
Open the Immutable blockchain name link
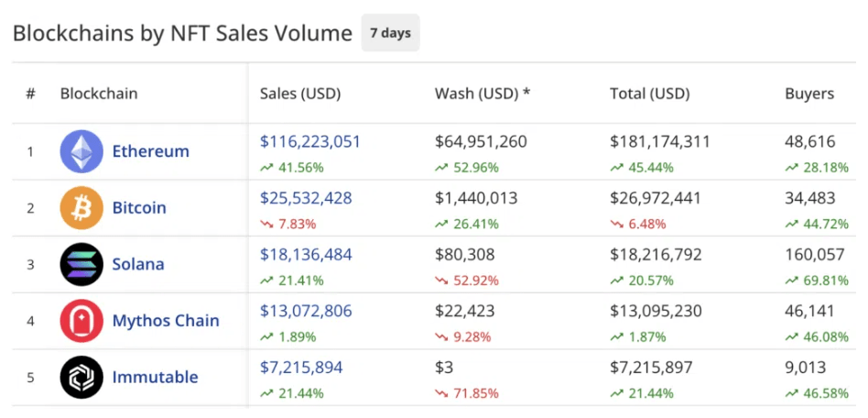coord(155,377)
